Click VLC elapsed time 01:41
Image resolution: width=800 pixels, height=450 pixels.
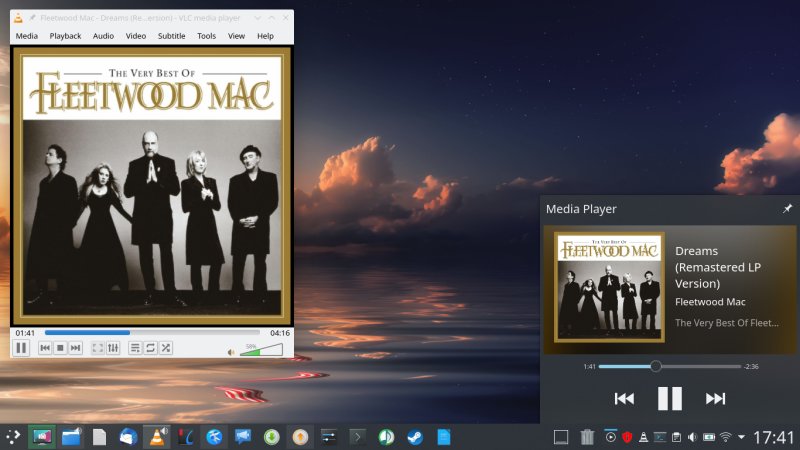click(x=25, y=333)
